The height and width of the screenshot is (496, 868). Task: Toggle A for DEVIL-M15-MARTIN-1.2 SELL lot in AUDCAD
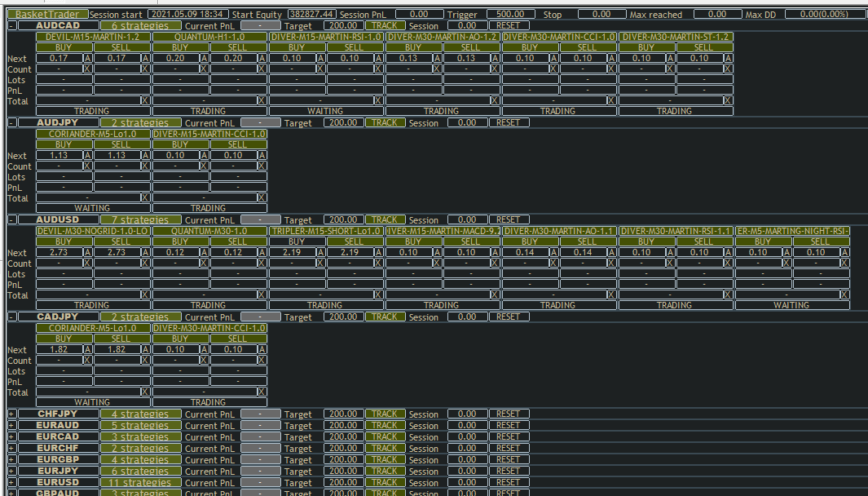pyautogui.click(x=145, y=58)
